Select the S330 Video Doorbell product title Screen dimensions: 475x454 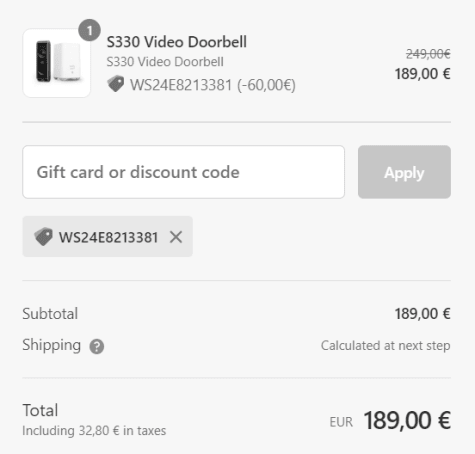point(177,42)
